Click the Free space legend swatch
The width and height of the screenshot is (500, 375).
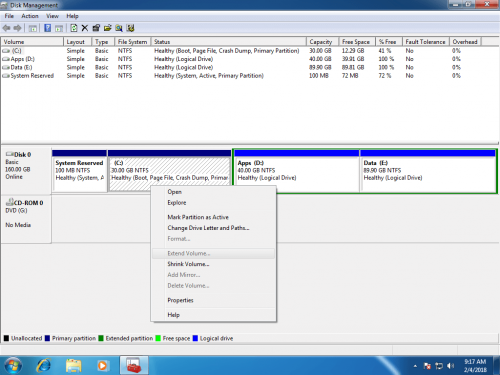[x=158, y=338]
